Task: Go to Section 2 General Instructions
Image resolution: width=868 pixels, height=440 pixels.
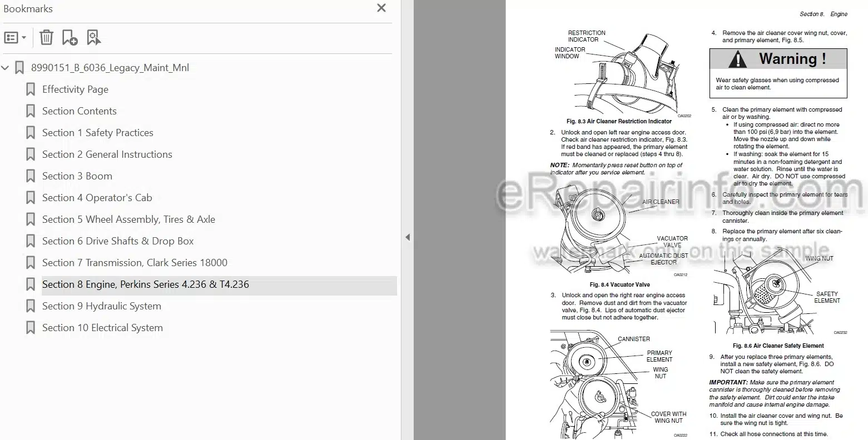Action: (107, 154)
